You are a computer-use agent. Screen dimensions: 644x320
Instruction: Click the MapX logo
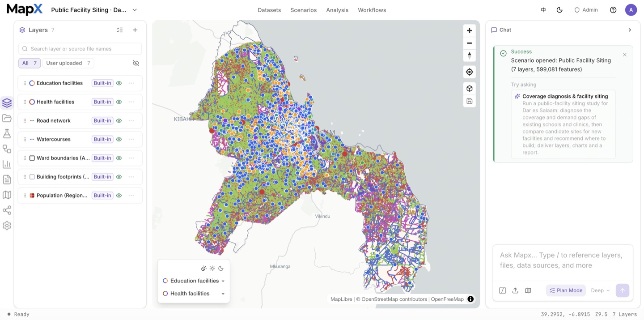25,9
